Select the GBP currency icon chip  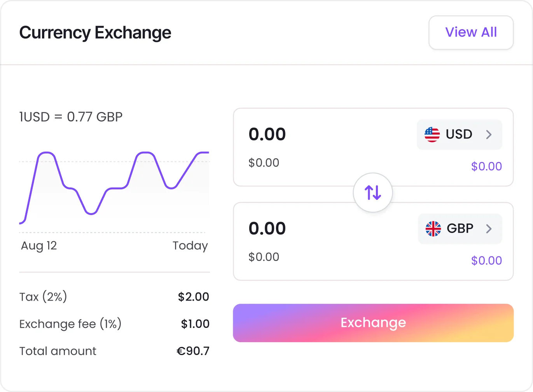pos(460,229)
